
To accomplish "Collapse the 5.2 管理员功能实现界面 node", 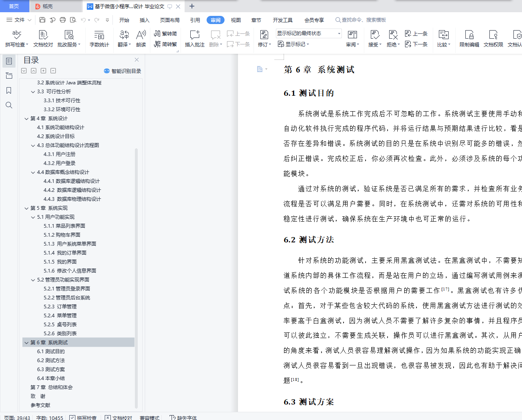I will tap(33, 280).
